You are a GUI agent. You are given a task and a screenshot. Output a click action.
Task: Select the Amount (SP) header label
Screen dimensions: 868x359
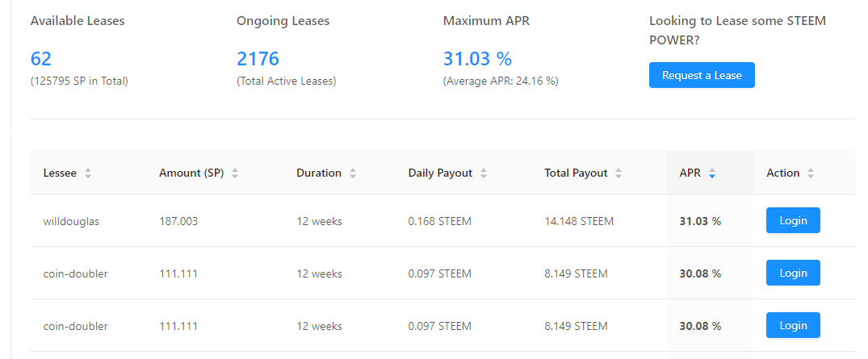[x=191, y=173]
